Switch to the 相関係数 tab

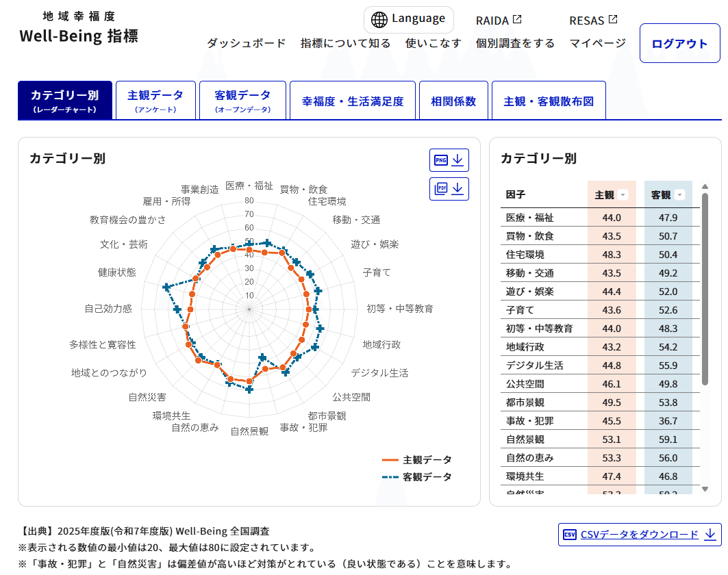pos(453,100)
